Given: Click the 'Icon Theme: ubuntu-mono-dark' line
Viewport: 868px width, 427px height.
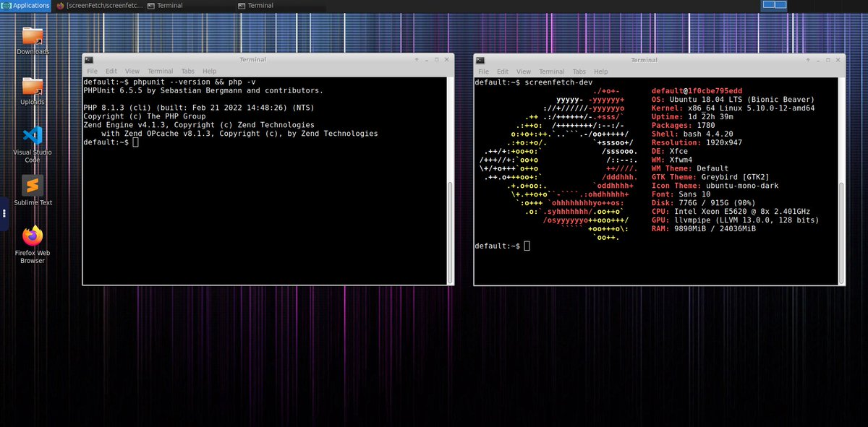Looking at the screenshot, I should click(714, 186).
